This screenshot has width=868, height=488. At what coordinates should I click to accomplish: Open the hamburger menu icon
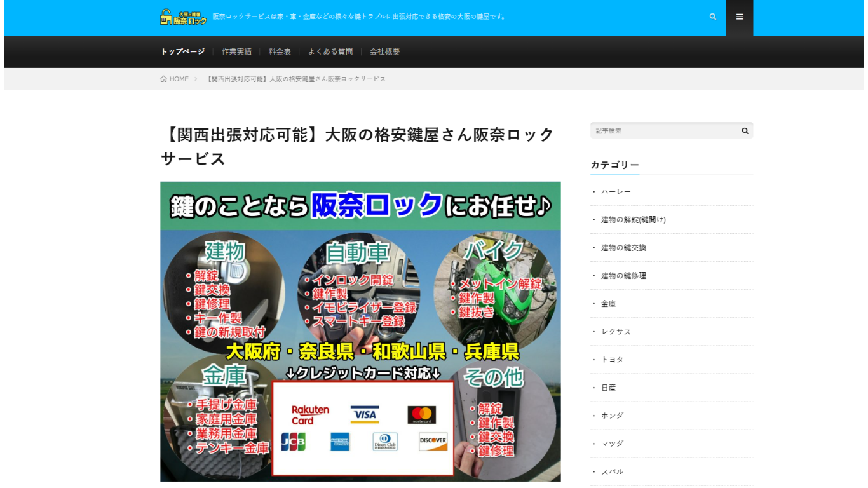point(740,17)
